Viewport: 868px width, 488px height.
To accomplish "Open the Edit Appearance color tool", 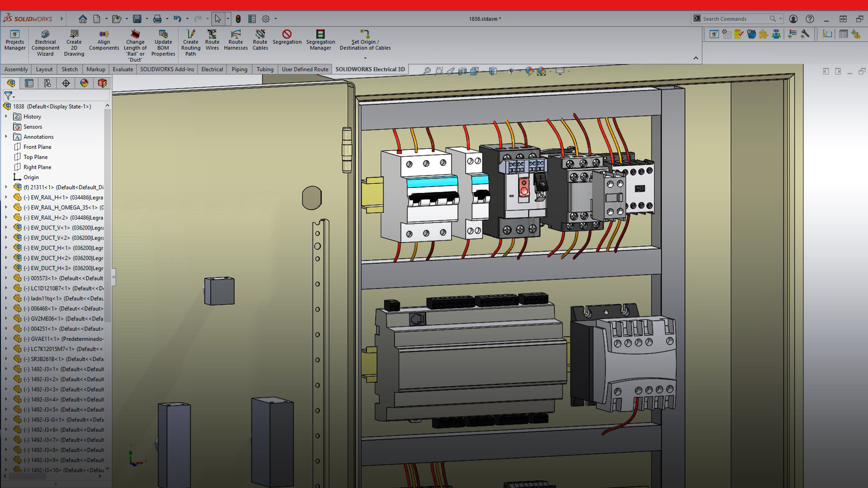I will point(530,71).
